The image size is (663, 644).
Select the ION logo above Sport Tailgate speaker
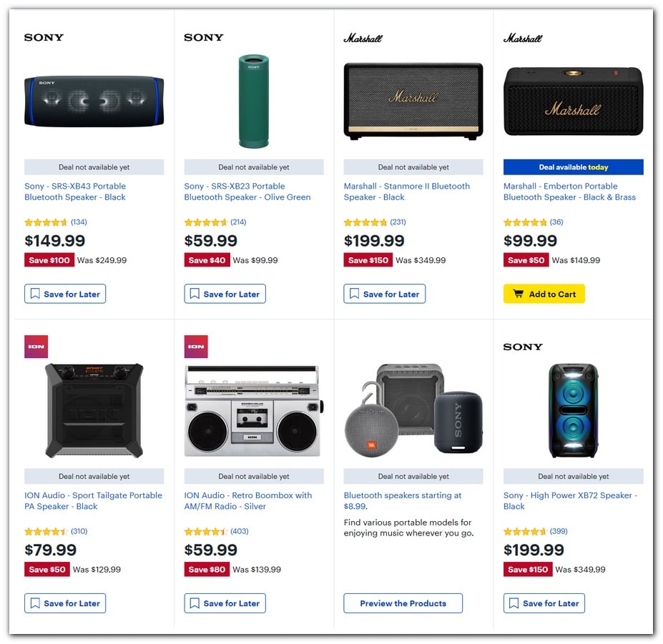pos(36,346)
